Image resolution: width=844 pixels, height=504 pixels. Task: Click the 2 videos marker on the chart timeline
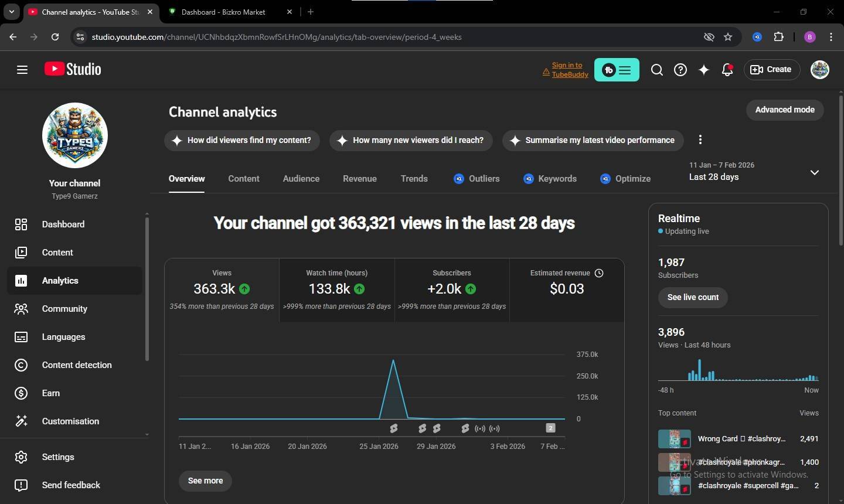pos(550,428)
